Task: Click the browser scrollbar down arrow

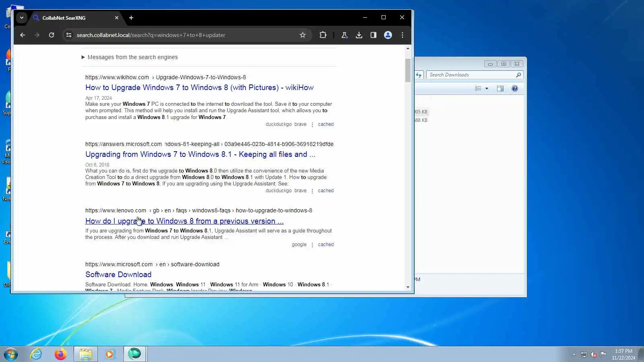Action: (x=408, y=287)
